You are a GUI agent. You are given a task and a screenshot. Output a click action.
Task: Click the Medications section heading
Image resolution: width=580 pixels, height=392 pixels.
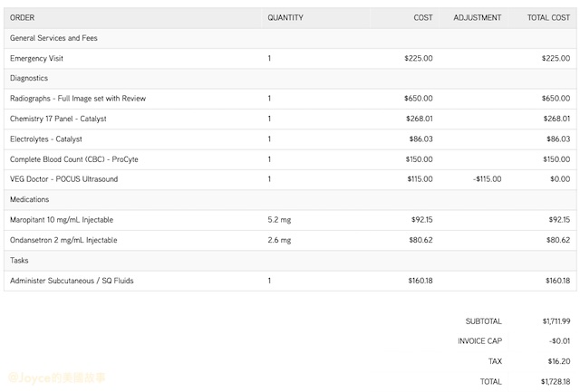[x=30, y=199]
